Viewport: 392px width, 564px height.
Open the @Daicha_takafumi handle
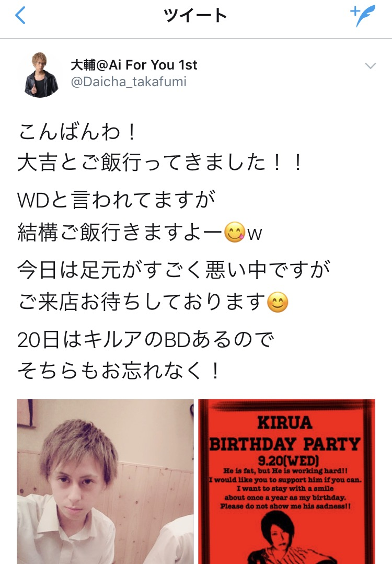(x=129, y=82)
